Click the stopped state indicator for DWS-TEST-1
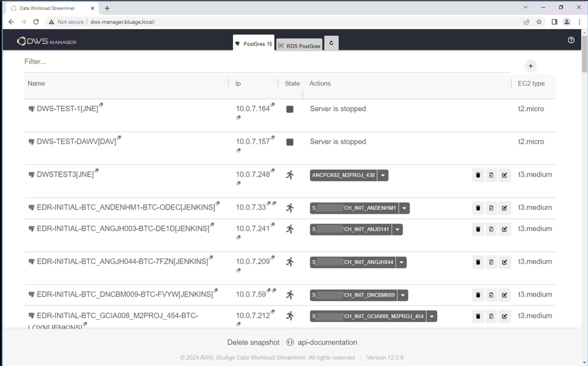The width and height of the screenshot is (588, 366). (x=290, y=109)
